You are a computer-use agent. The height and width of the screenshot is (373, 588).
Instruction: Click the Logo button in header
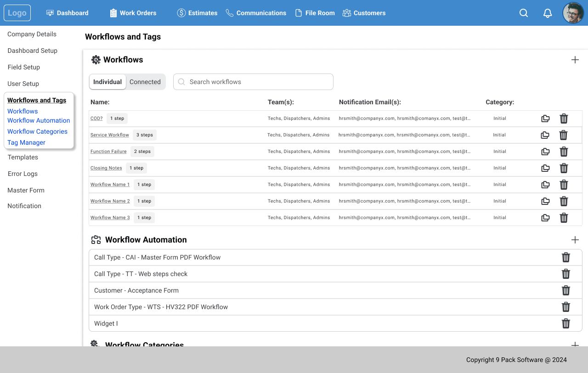point(17,13)
